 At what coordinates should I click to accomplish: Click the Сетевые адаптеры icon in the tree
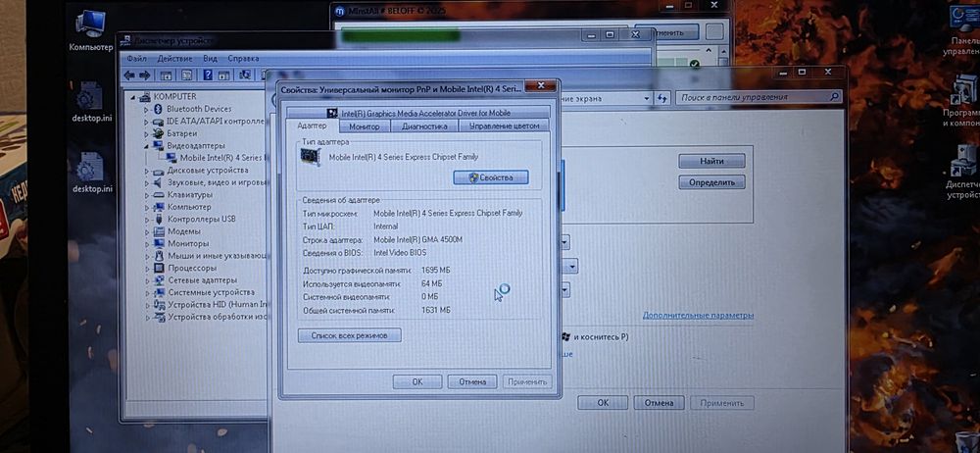click(158, 280)
